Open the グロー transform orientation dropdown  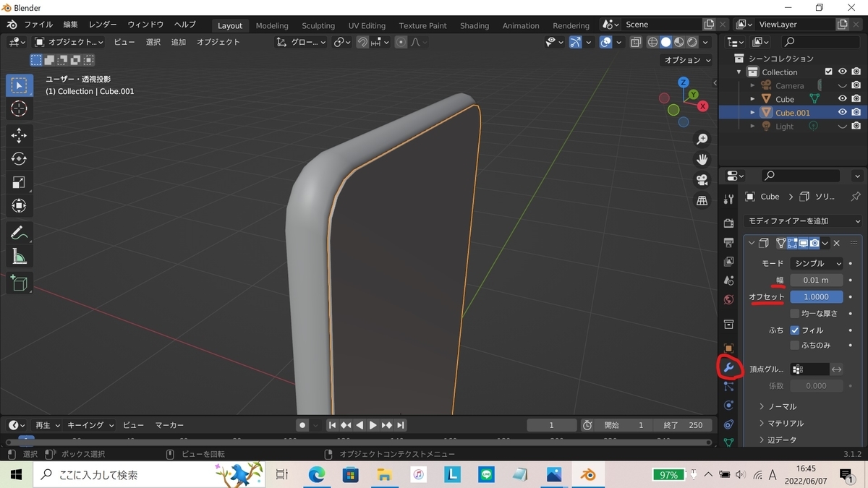tap(302, 42)
